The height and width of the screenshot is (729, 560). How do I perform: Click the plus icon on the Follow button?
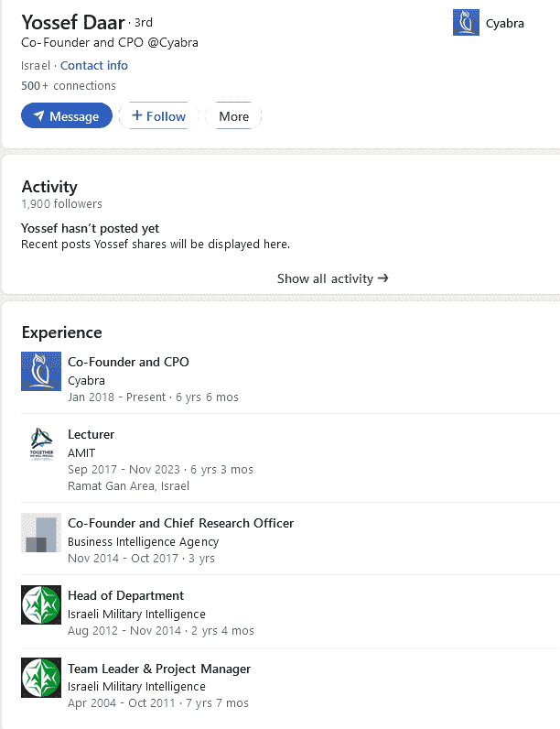click(136, 115)
